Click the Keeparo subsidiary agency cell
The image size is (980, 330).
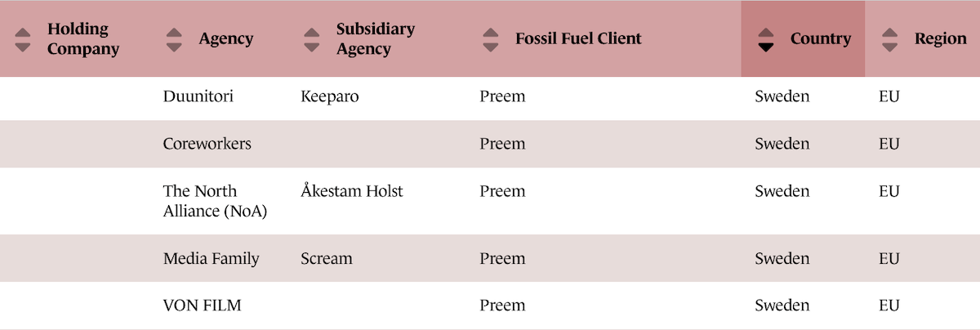[x=329, y=96]
